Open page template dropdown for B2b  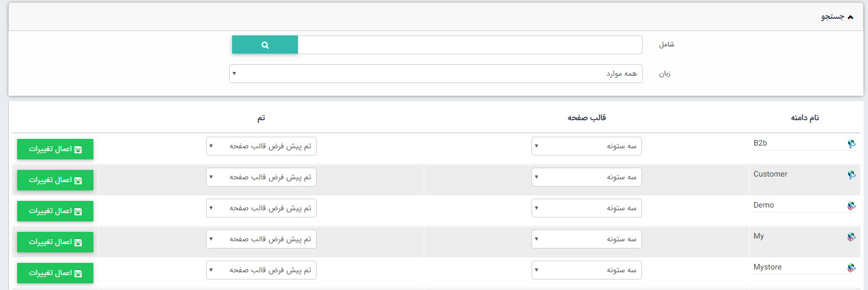(586, 146)
